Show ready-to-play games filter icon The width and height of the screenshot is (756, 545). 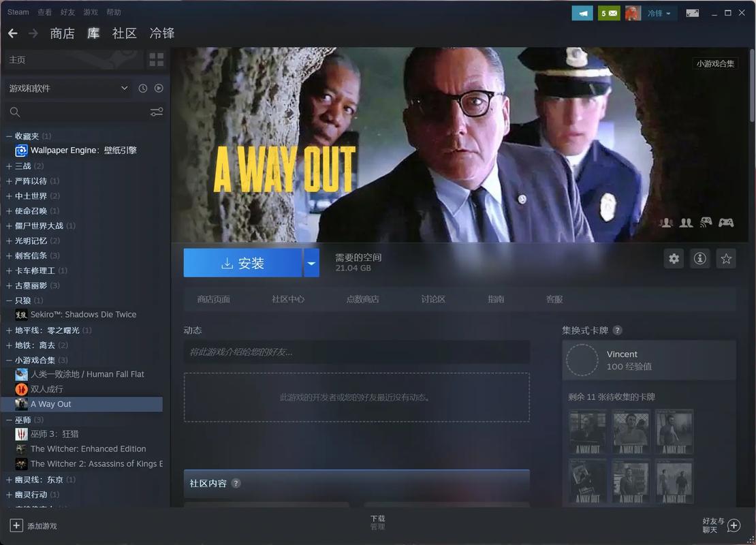pos(159,89)
